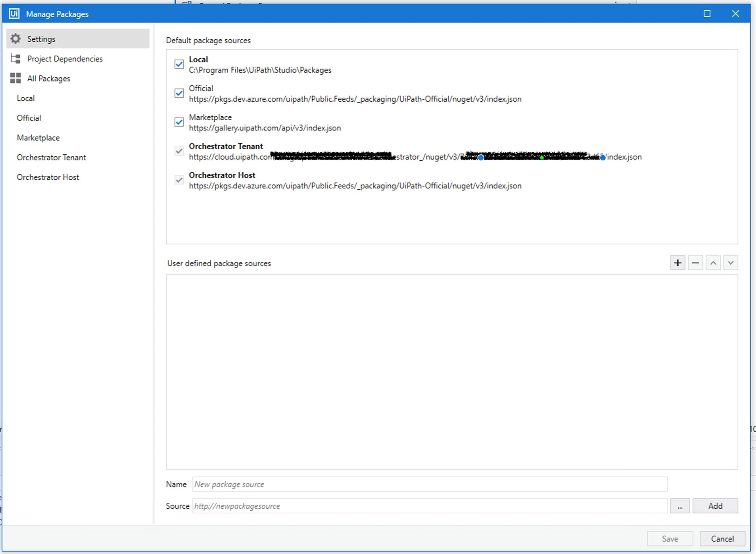This screenshot has height=554, width=756.
Task: Move package source down with arrow
Action: click(730, 263)
